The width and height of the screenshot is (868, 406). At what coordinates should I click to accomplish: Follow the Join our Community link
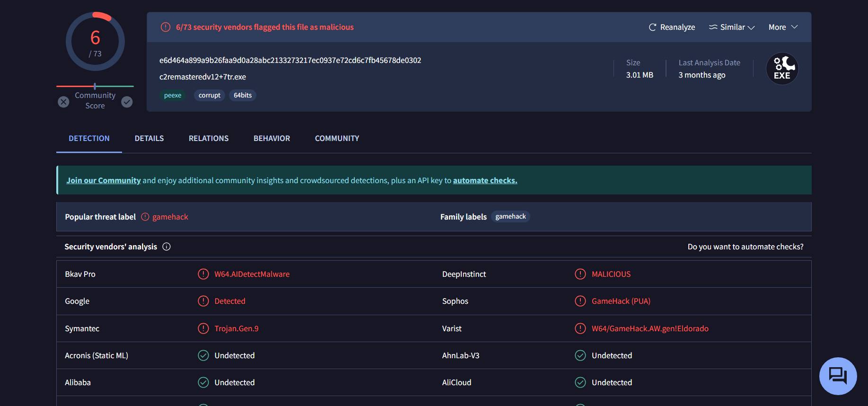point(104,181)
